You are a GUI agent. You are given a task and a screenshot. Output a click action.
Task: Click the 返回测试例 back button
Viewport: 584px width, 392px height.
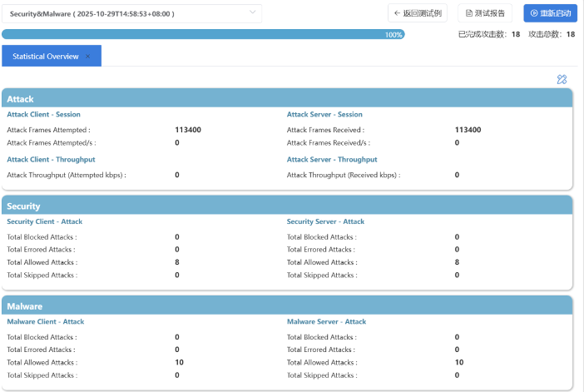[x=418, y=13]
